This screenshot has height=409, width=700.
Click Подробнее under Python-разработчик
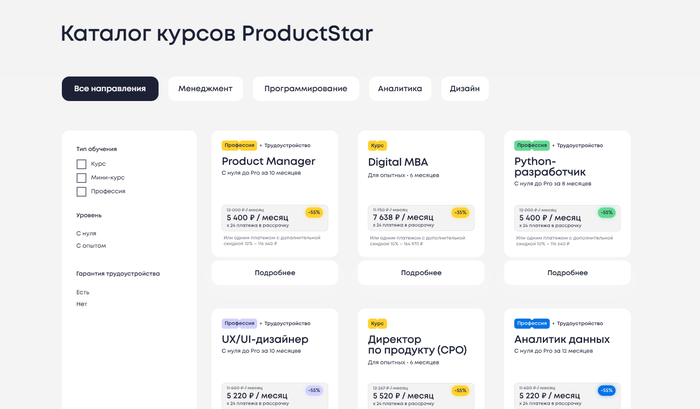click(x=567, y=273)
